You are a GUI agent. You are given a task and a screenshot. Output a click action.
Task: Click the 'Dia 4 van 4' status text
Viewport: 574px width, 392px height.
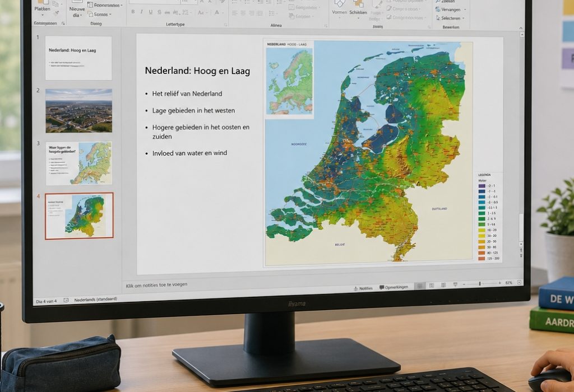click(47, 301)
